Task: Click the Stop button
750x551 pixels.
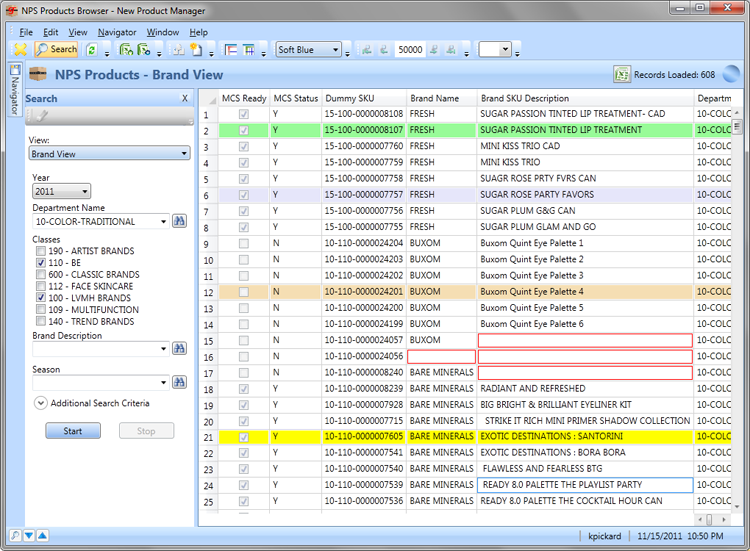Action: click(x=146, y=430)
